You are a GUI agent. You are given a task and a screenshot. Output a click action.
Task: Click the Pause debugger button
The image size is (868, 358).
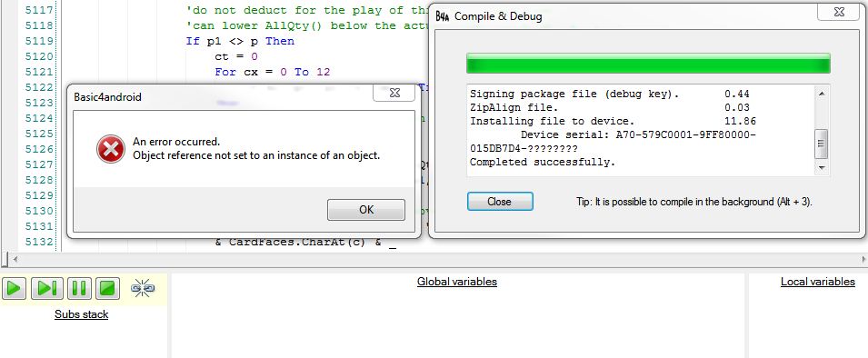79,288
